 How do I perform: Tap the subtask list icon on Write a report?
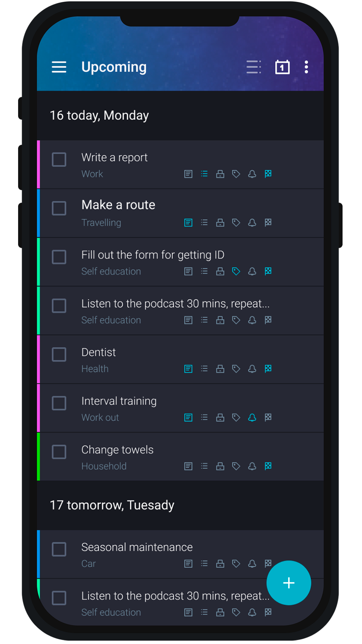click(204, 174)
